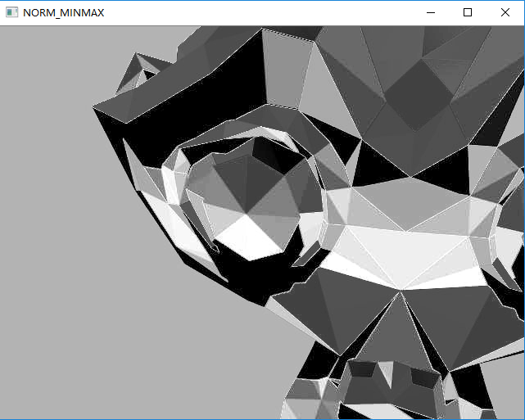Open the NORM_MINMAX window system menu icon
525x420 pixels.
coord(11,13)
